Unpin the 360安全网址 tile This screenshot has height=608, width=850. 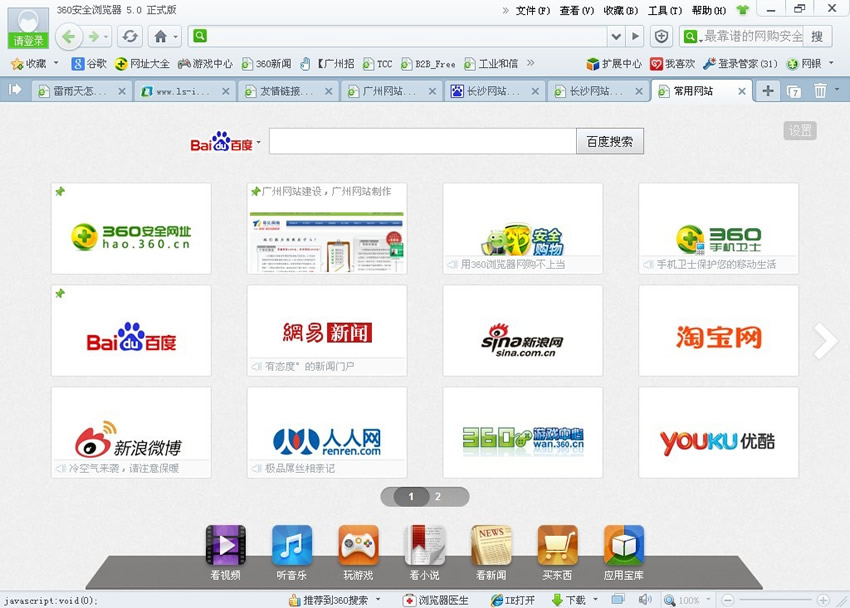coord(60,191)
